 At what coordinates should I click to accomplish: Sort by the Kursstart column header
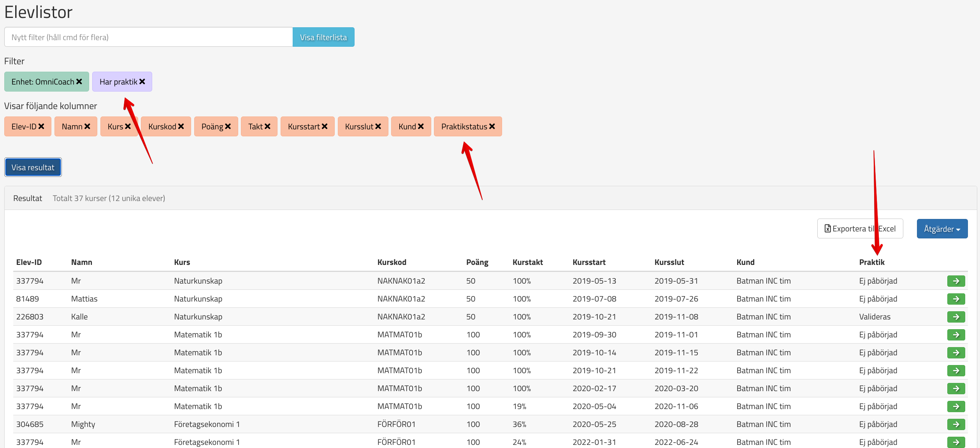tap(589, 262)
